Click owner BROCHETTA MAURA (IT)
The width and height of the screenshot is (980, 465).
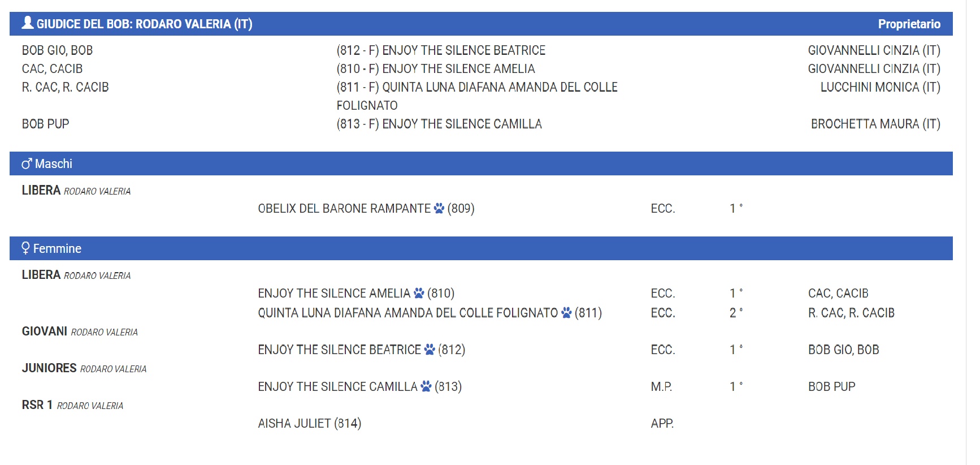tap(875, 124)
